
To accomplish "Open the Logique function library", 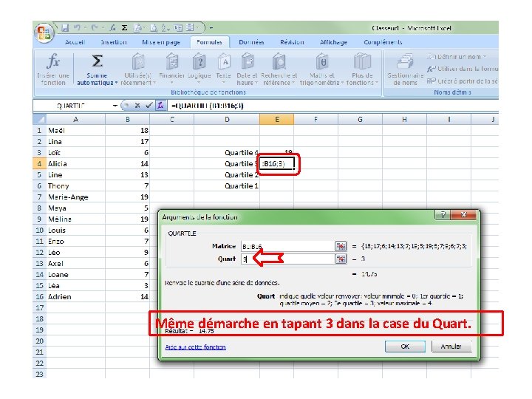I will tap(199, 69).
